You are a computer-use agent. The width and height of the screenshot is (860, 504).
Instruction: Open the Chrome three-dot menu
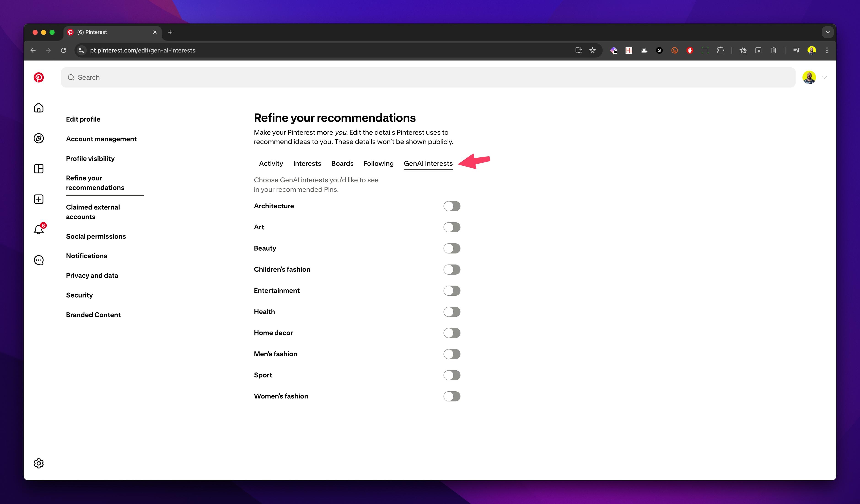pyautogui.click(x=827, y=50)
